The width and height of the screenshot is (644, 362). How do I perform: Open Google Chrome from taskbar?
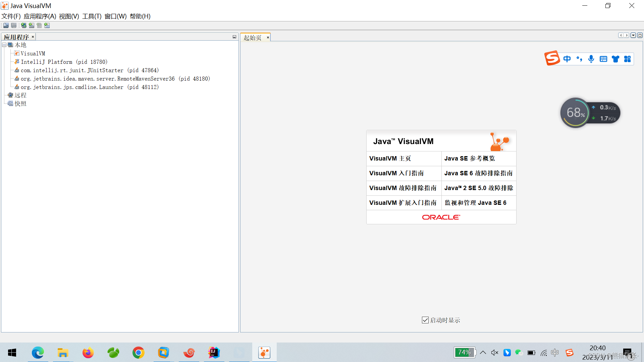[x=138, y=353]
